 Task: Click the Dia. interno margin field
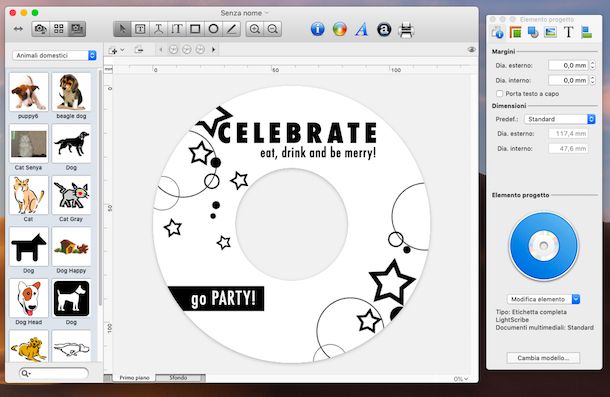pos(568,80)
